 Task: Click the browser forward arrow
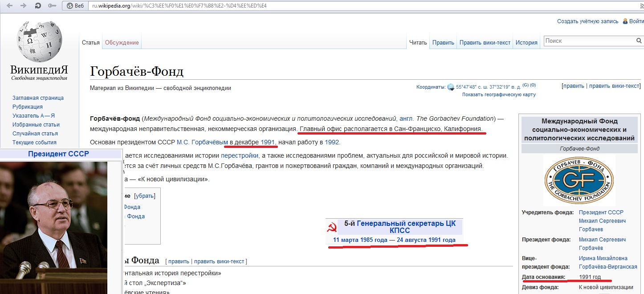pos(24,6)
